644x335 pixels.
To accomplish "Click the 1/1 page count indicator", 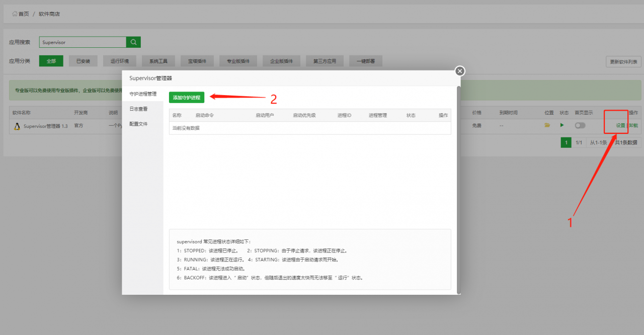I will point(579,143).
